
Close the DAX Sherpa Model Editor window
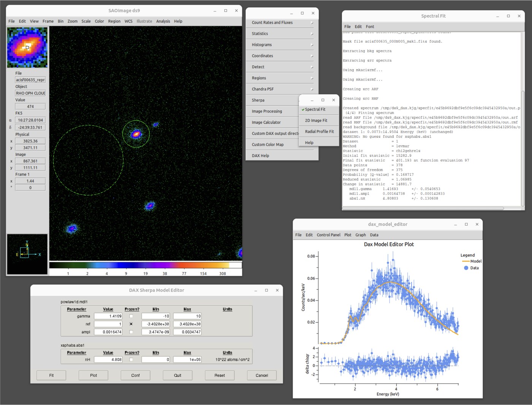click(x=277, y=290)
